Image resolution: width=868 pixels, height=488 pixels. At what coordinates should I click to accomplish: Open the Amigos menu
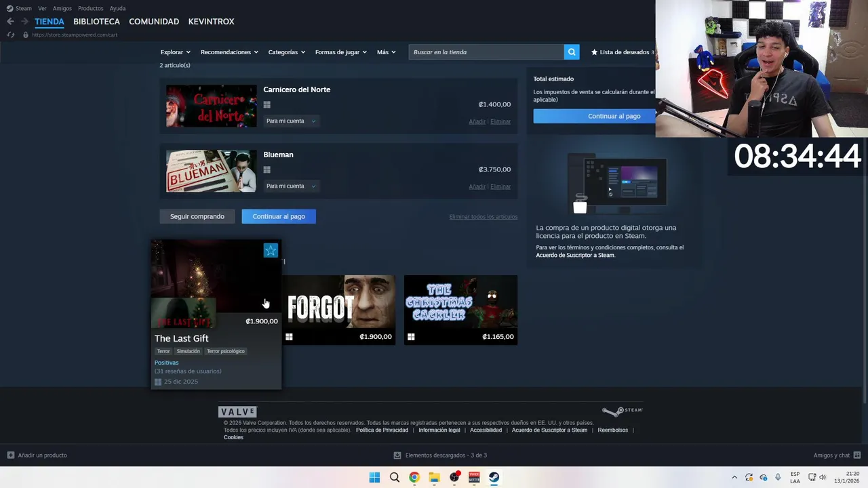(62, 8)
